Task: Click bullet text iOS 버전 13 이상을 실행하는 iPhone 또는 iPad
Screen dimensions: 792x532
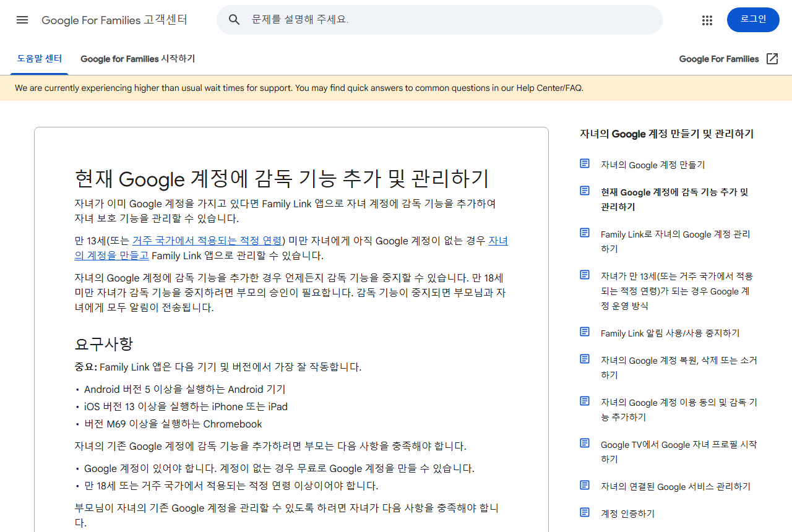Action: click(x=186, y=406)
